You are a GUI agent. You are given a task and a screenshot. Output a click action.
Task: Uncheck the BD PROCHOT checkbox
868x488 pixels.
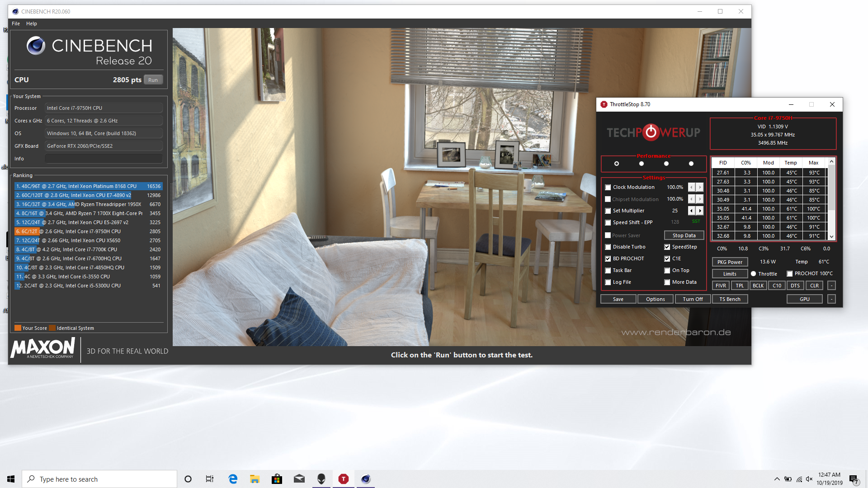click(x=608, y=259)
